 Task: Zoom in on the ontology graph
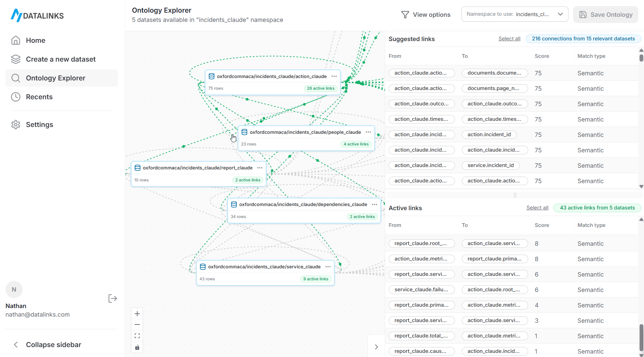pos(137,314)
